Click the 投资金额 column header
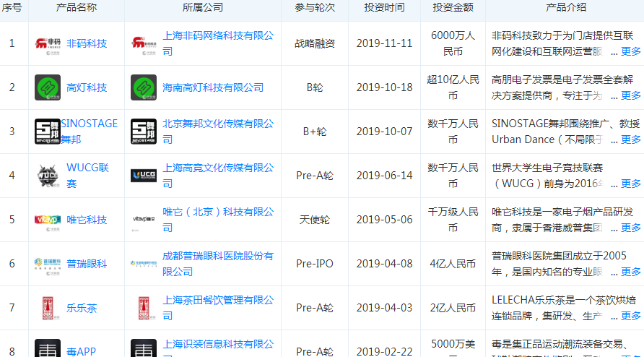 click(x=453, y=7)
